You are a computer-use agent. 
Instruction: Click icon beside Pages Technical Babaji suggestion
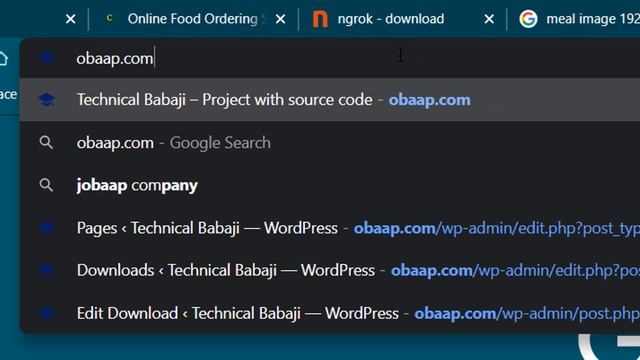[47, 228]
